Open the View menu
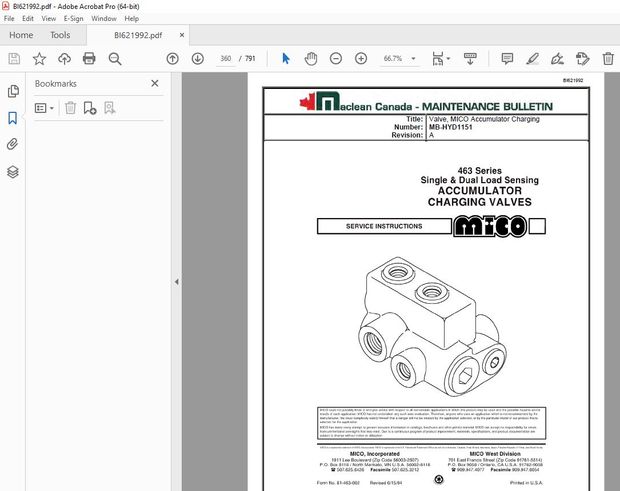Image resolution: width=620 pixels, height=491 pixels. point(49,19)
